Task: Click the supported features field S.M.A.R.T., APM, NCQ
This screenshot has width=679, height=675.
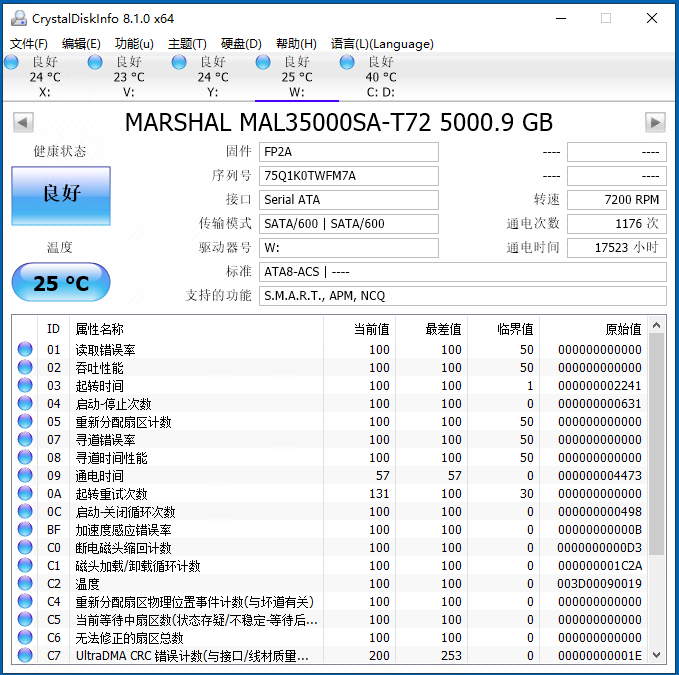Action: tap(462, 296)
